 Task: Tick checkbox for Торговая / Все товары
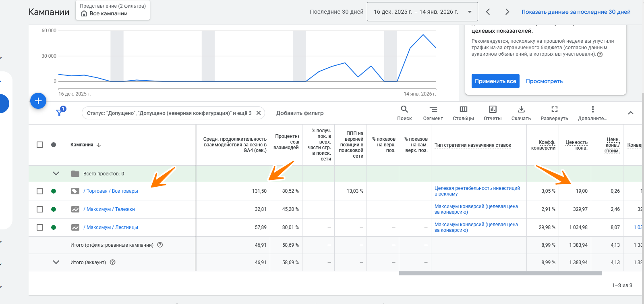tap(40, 191)
